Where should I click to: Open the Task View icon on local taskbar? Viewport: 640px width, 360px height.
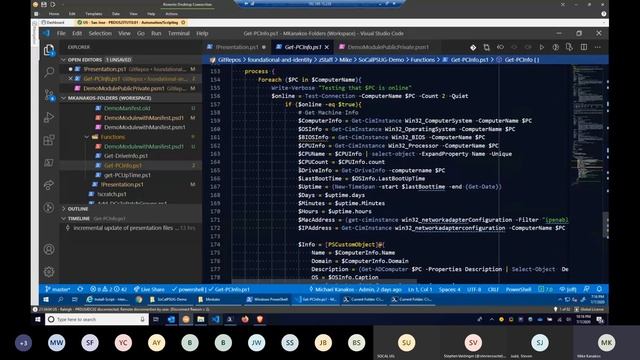156,320
